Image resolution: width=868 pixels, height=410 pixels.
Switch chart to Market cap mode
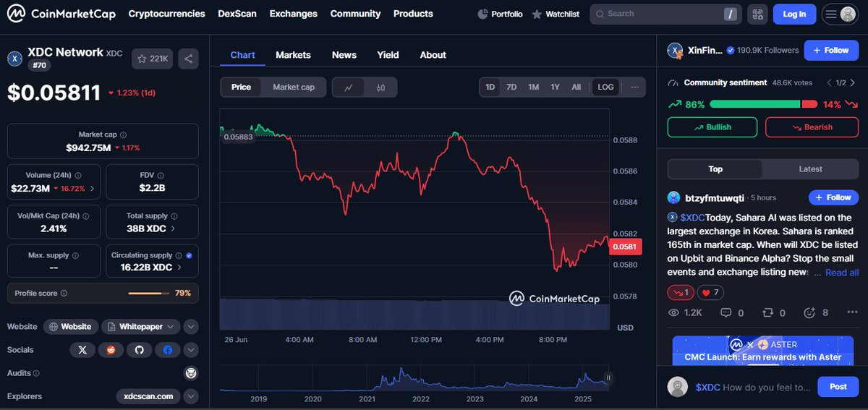[294, 87]
